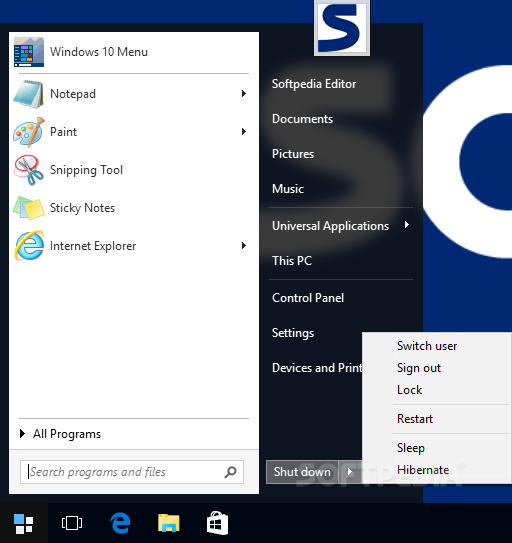Click arrow next to Shut down

click(x=350, y=472)
